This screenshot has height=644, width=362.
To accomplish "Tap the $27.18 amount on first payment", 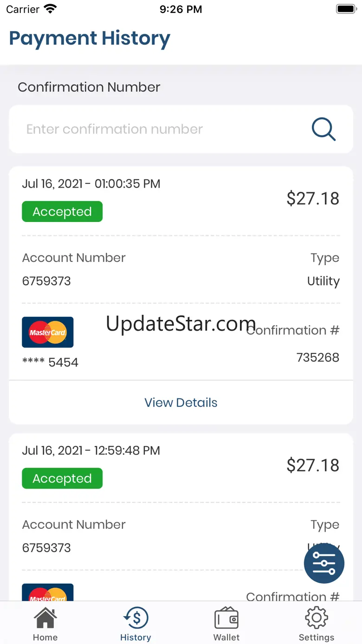I will (313, 199).
